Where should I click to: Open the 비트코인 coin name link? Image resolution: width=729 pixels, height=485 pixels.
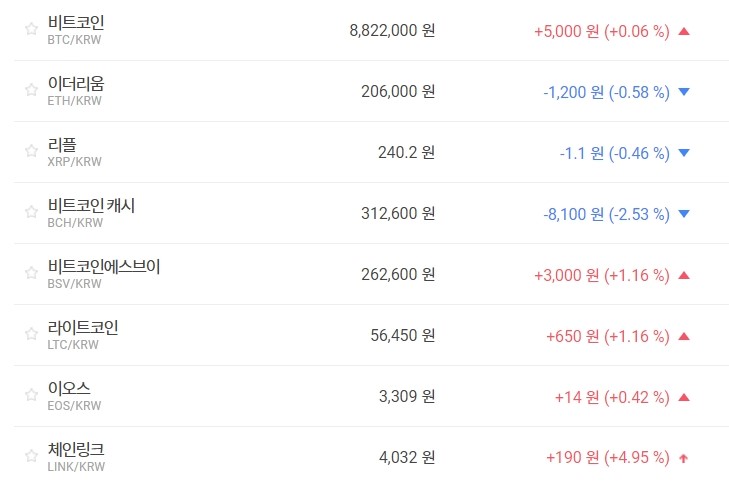click(76, 22)
